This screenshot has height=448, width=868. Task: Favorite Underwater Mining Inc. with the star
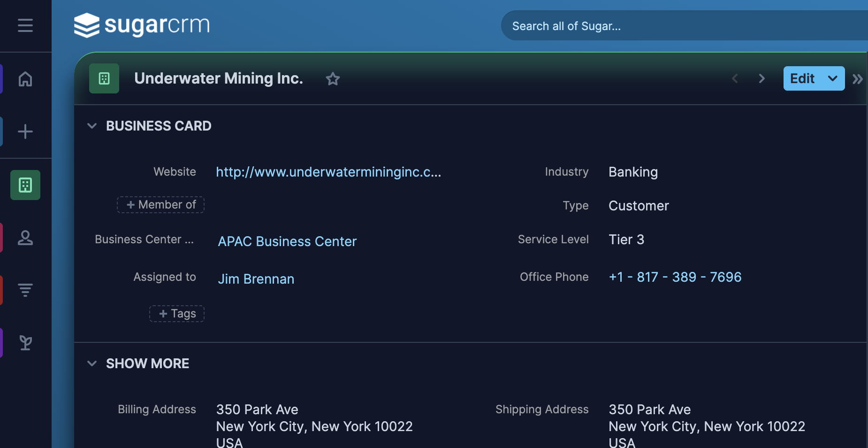333,79
